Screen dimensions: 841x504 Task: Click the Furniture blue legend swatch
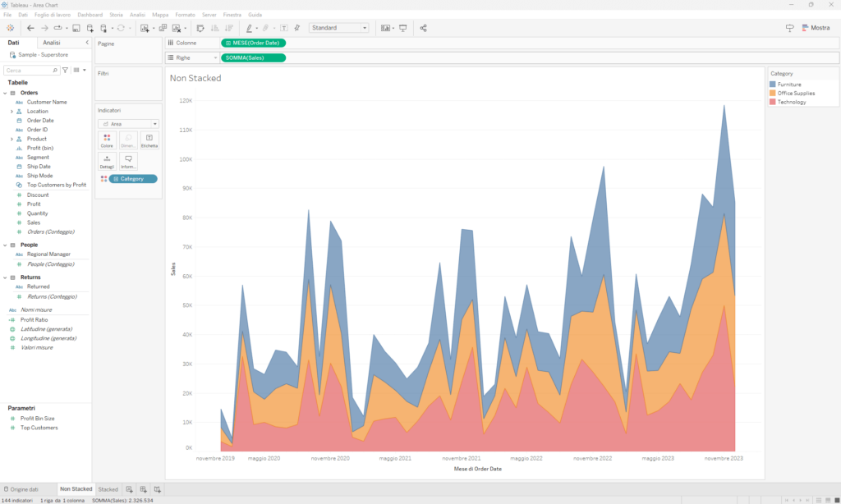click(x=773, y=85)
